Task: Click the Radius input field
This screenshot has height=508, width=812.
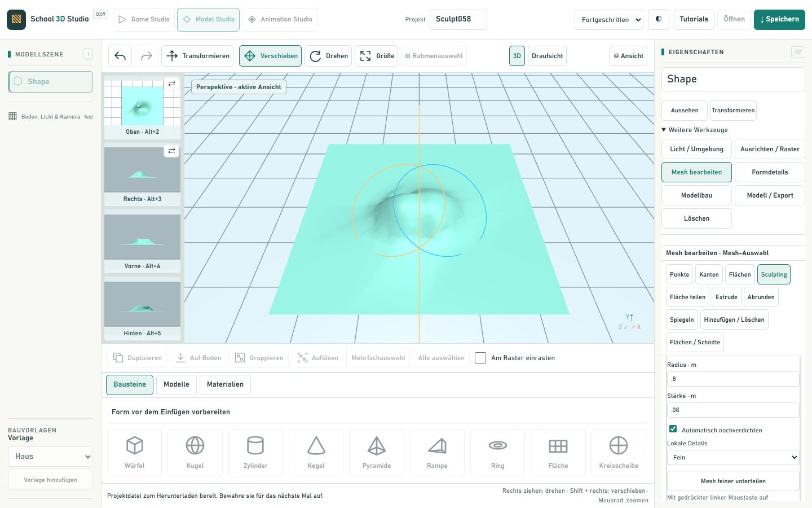Action: (x=733, y=379)
